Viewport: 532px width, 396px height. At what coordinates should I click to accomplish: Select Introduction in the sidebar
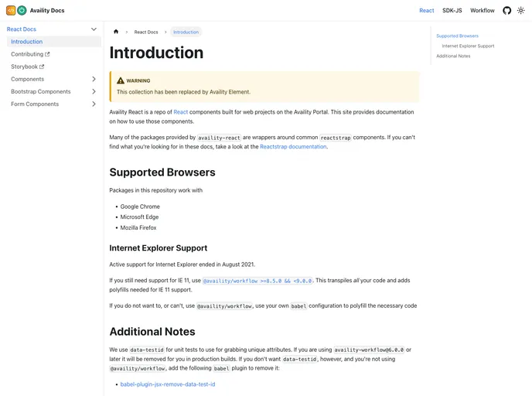coord(54,42)
